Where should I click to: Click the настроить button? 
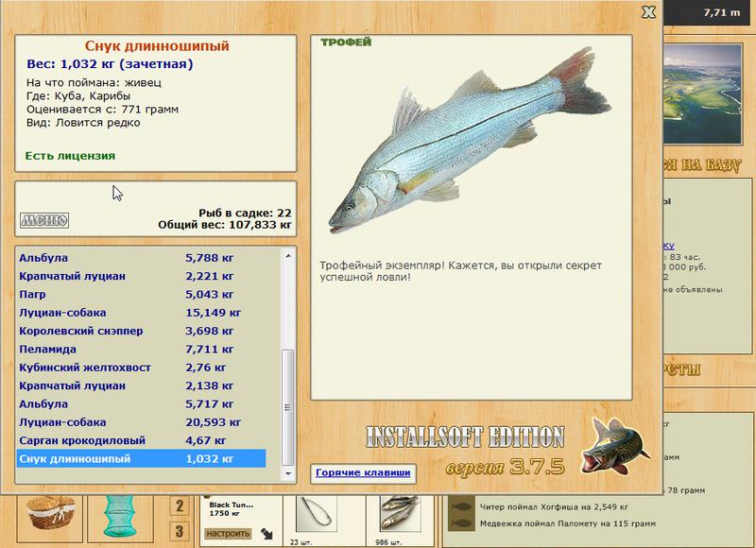click(x=228, y=534)
